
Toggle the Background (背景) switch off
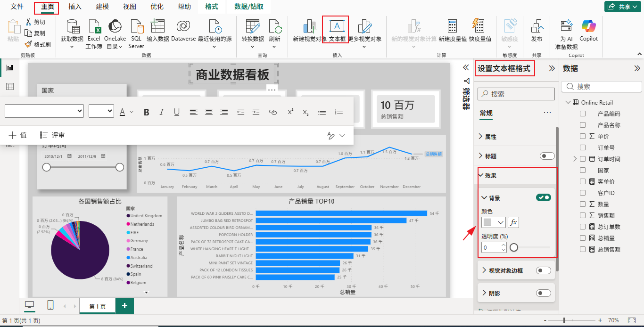(x=544, y=197)
